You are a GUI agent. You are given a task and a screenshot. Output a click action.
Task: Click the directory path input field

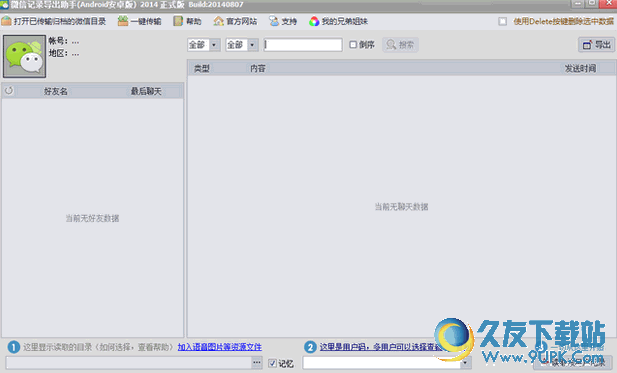[129, 363]
